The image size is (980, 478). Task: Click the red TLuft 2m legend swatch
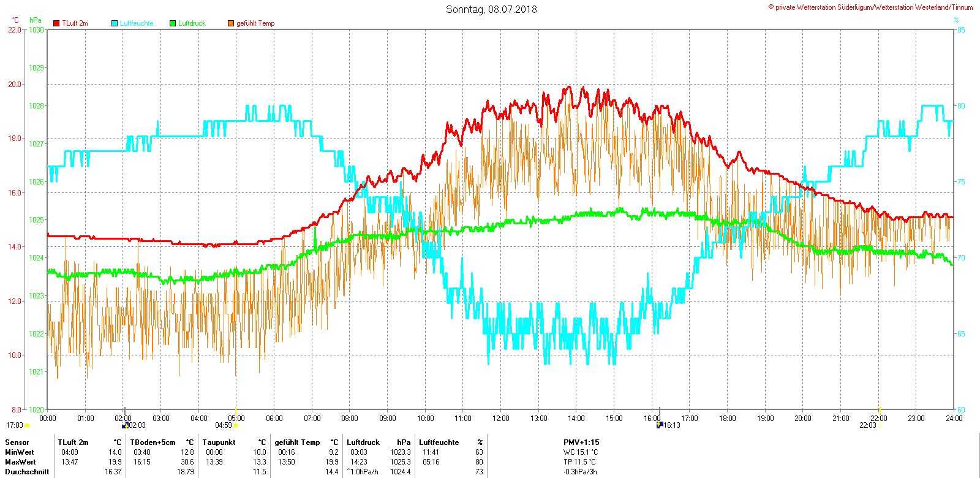click(56, 23)
